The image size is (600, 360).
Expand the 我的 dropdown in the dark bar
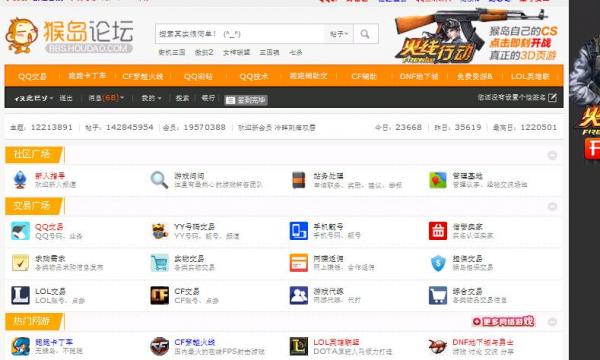(x=151, y=98)
